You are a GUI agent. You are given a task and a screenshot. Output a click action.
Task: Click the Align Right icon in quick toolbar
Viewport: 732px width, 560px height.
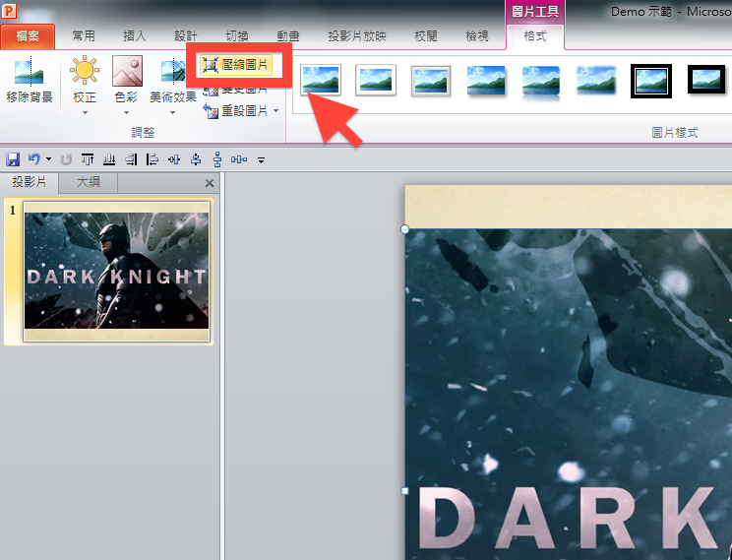coord(131,159)
